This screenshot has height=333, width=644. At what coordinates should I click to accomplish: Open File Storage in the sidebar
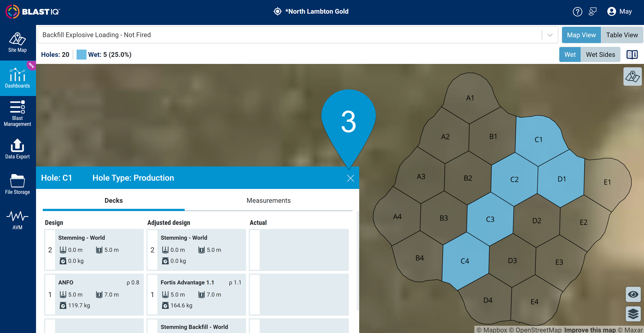coord(17,184)
